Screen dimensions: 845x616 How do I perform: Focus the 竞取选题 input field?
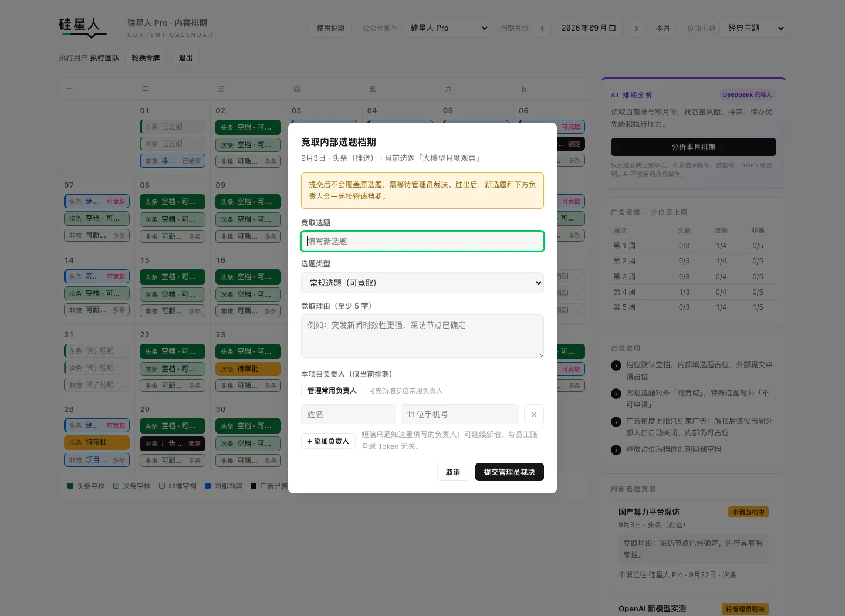(x=422, y=241)
